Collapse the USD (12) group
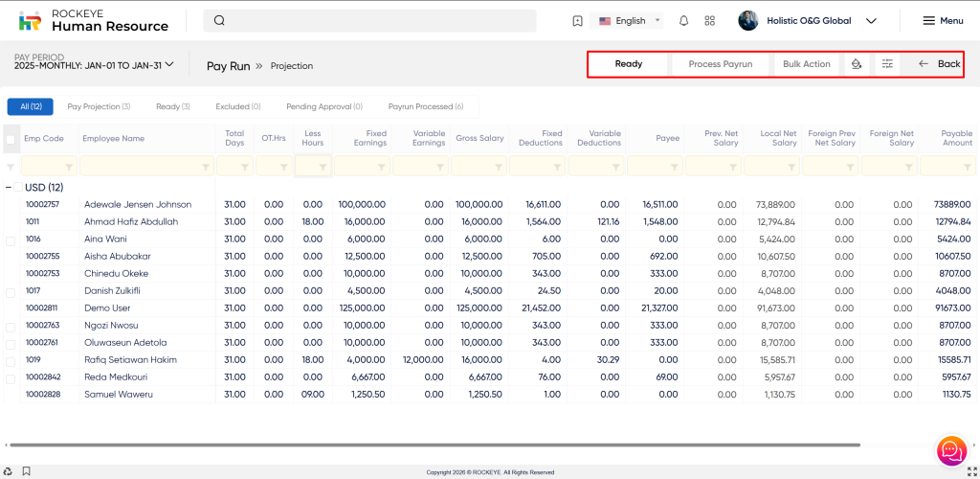Image resolution: width=980 pixels, height=479 pixels. (8, 187)
